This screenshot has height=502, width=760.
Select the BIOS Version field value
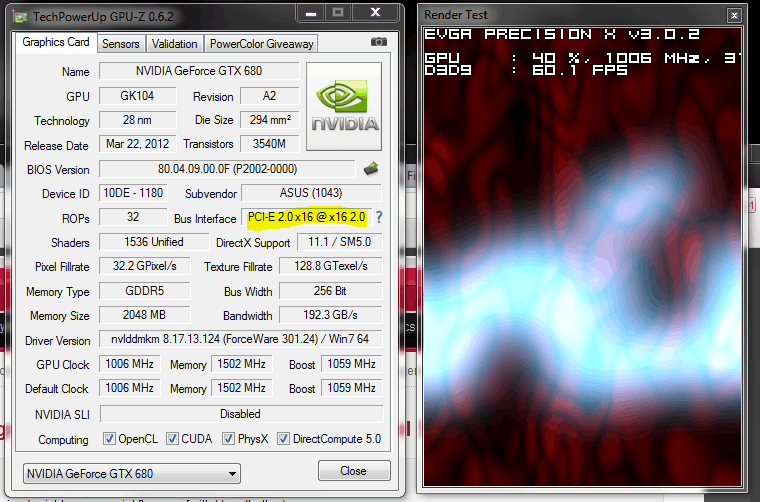point(227,169)
